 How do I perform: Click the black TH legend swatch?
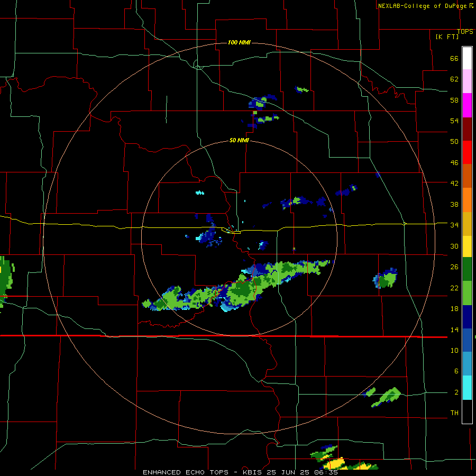pyautogui.click(x=467, y=411)
